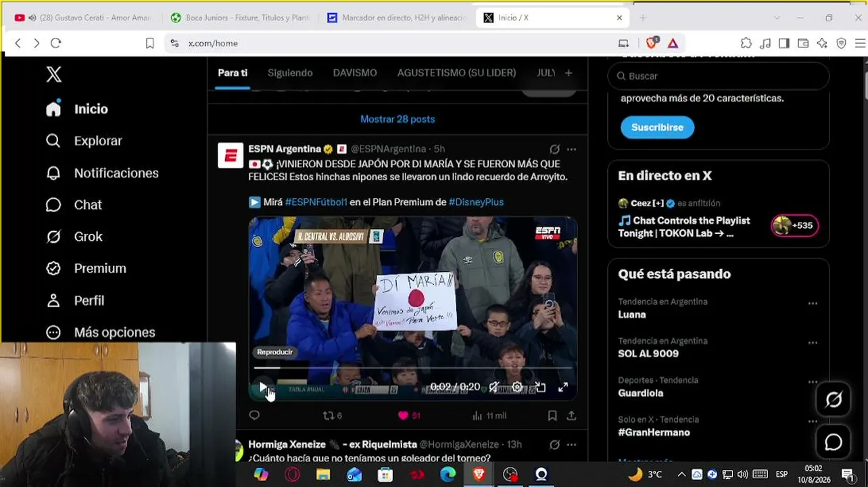Bookmark the ESPN Argentina post
Image resolution: width=868 pixels, height=487 pixels.
pyautogui.click(x=552, y=415)
